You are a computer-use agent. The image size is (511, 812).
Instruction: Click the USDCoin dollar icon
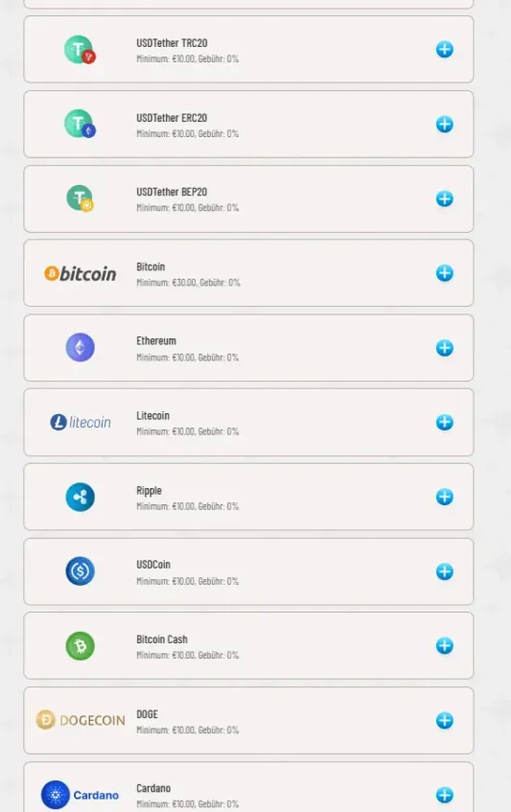tap(80, 571)
